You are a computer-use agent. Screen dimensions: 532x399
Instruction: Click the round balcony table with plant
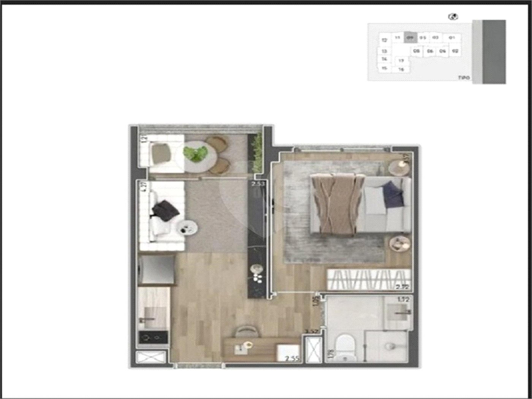click(197, 157)
